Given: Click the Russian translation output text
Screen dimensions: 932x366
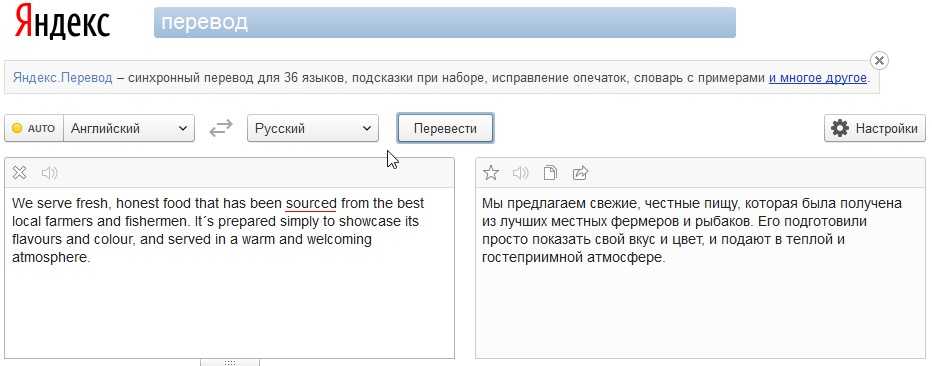Looking at the screenshot, I should 692,231.
